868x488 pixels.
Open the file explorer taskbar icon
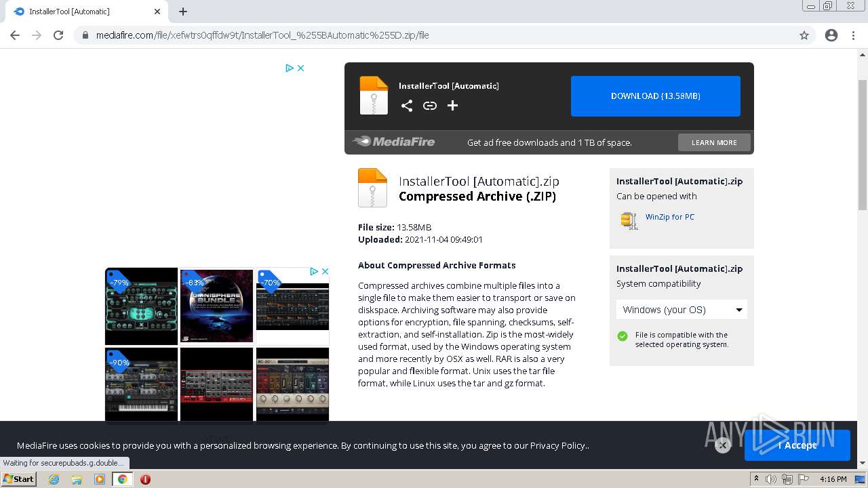pyautogui.click(x=77, y=479)
